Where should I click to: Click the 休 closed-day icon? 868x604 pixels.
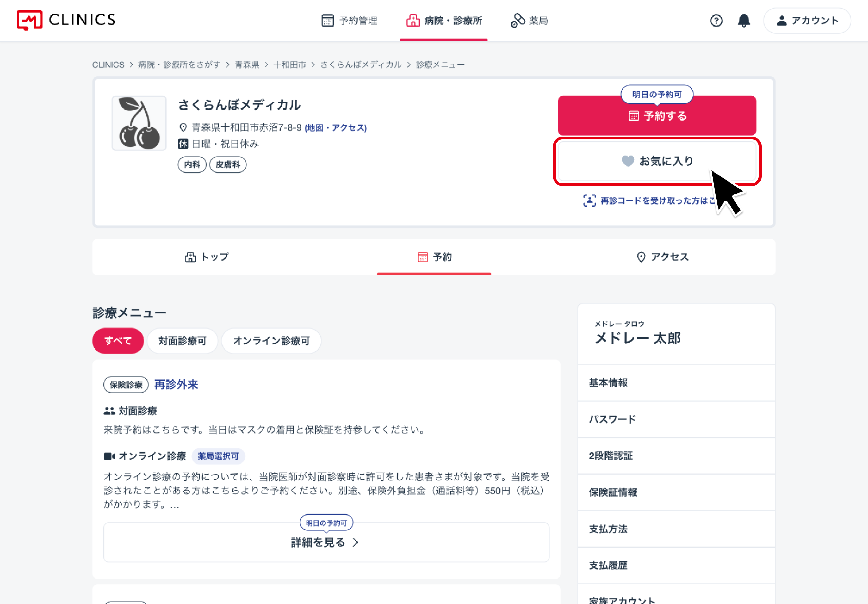[x=183, y=144]
